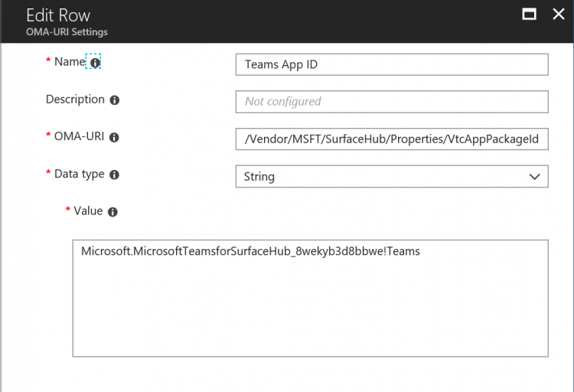
Task: Click the Data type label
Action: [x=79, y=174]
